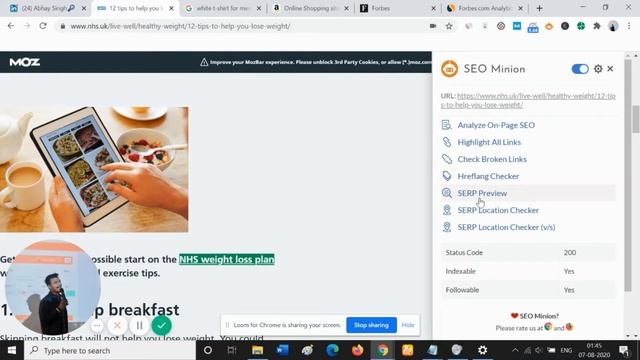The image size is (640, 360).
Task: Click the SEO Minion orange extension icon
Action: tap(549, 27)
